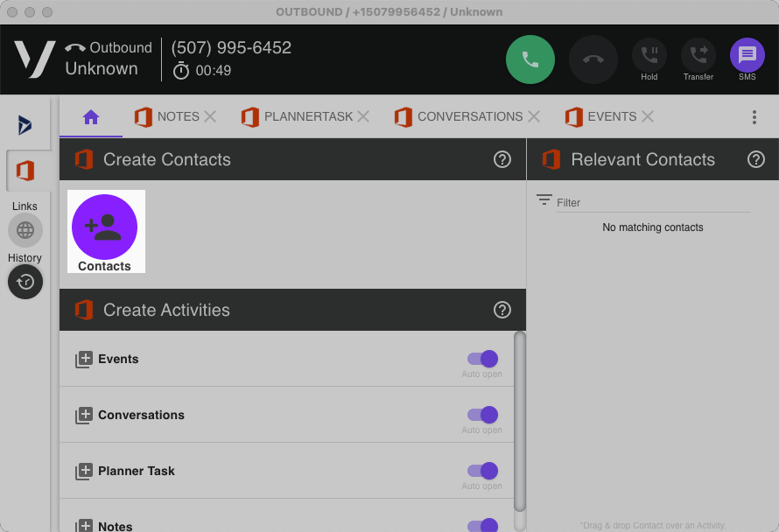This screenshot has width=779, height=532.
Task: Disable Conversations auto open switch
Action: (x=482, y=415)
